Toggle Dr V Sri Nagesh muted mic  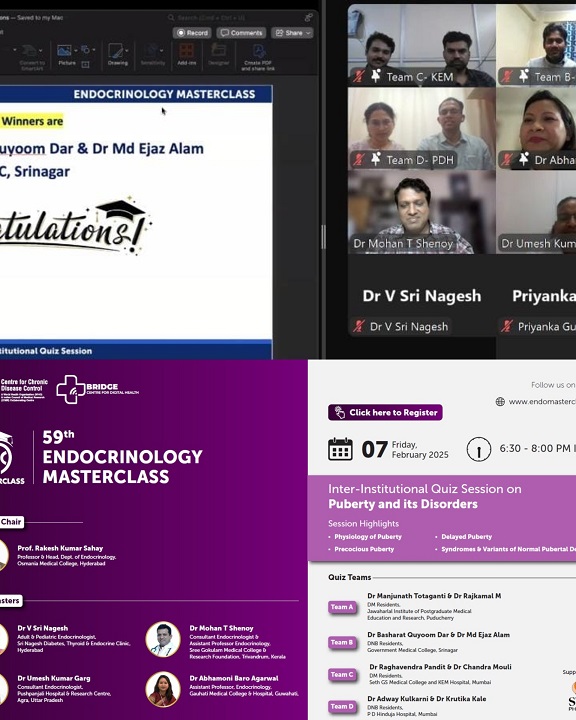click(x=359, y=326)
